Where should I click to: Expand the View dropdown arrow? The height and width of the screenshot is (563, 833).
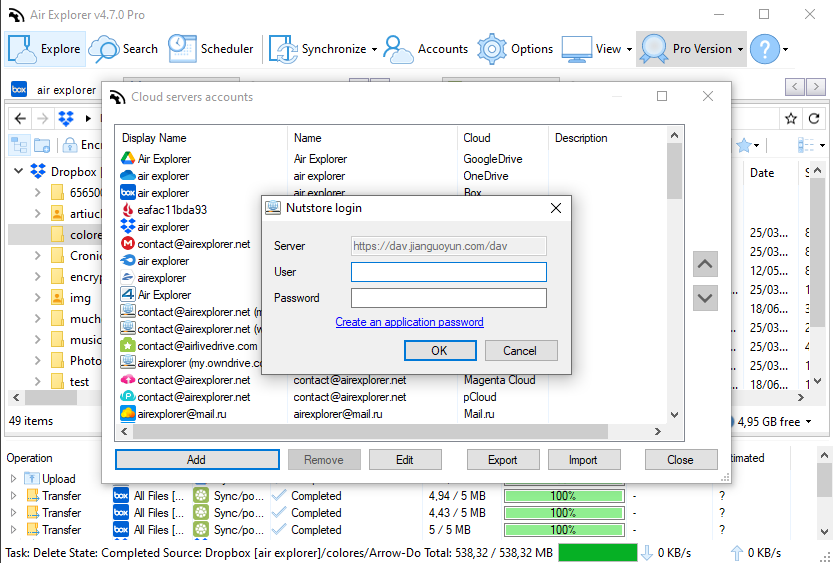(629, 49)
